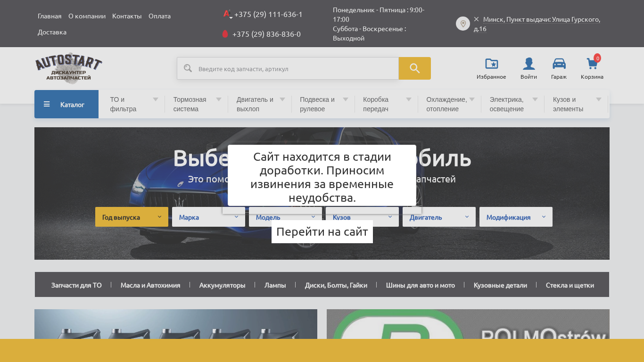This screenshot has height=362, width=644.
Task: Click the site under construction notice text
Action: [x=322, y=177]
